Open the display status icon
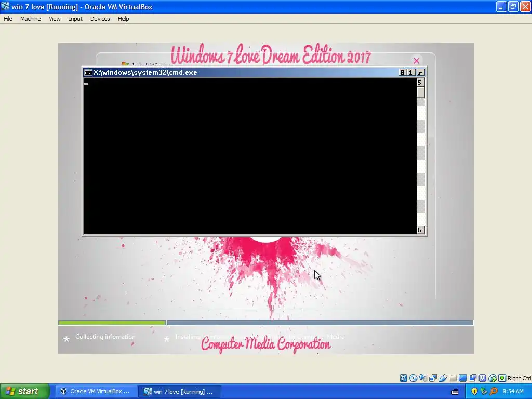The image size is (532, 399). click(462, 378)
